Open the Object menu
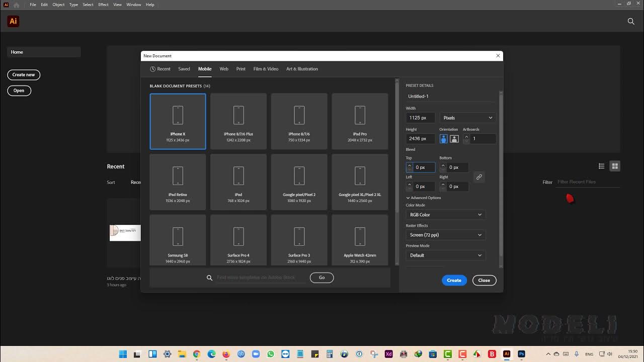Viewport: 644px width, 362px height. pyautogui.click(x=58, y=5)
